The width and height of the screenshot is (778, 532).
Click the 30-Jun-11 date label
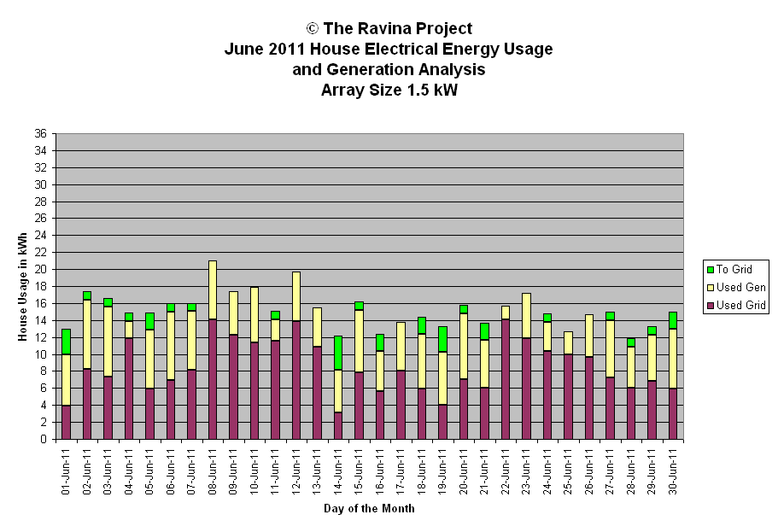pyautogui.click(x=673, y=472)
